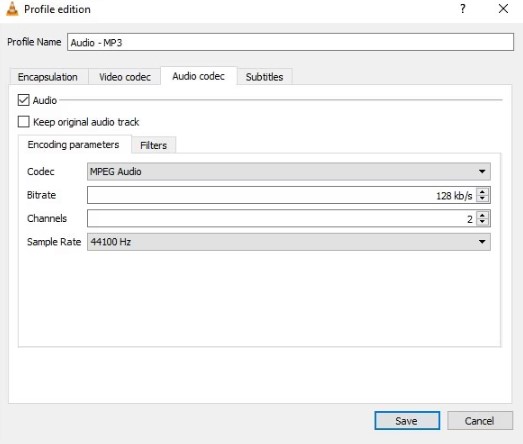Decrease channels with the down arrow

(482, 222)
